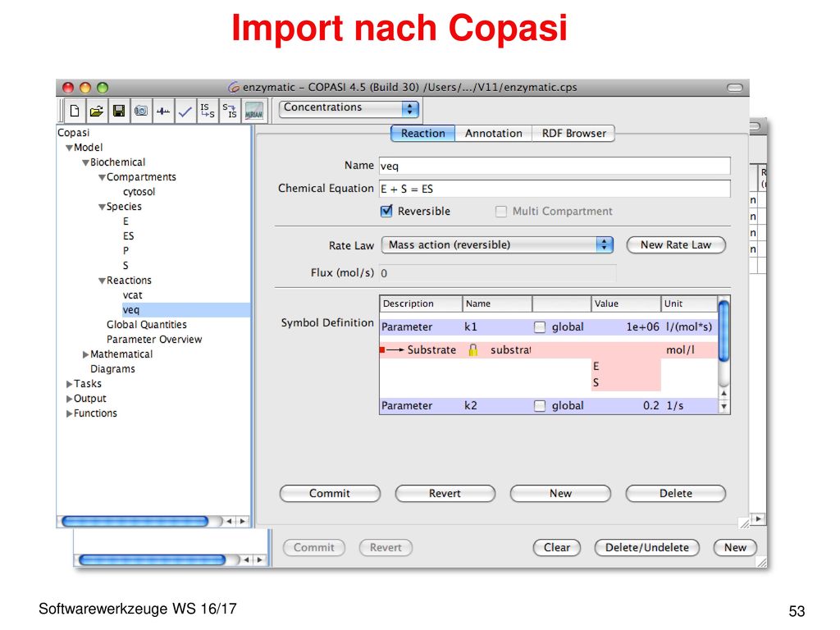
Task: Open the sliders dialog icon in the toolbar
Action: [163, 111]
